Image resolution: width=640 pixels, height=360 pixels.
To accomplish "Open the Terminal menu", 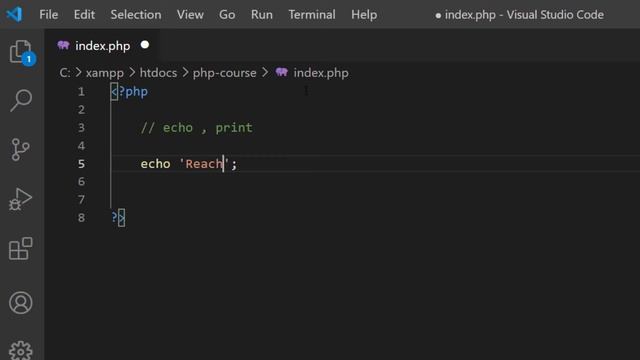I will pyautogui.click(x=312, y=15).
